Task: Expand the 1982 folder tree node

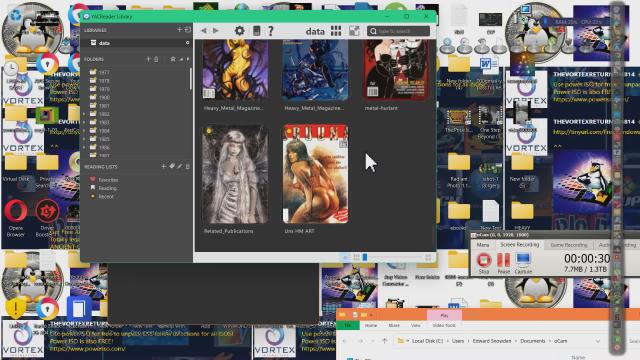Action: click(85, 114)
